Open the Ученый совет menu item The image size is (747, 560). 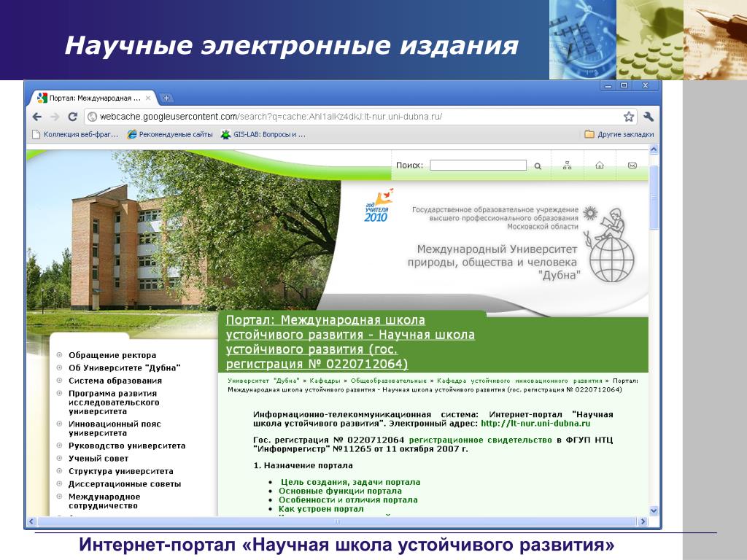pos(98,459)
